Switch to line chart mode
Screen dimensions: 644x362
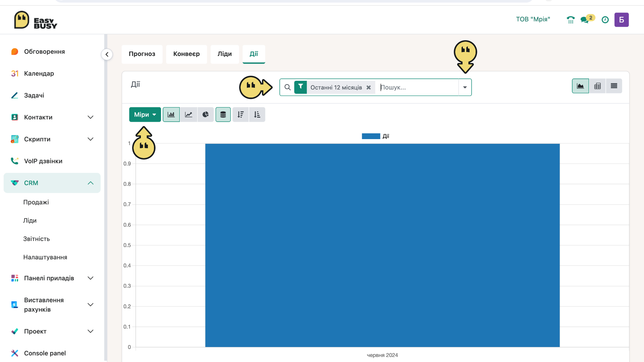[189, 115]
